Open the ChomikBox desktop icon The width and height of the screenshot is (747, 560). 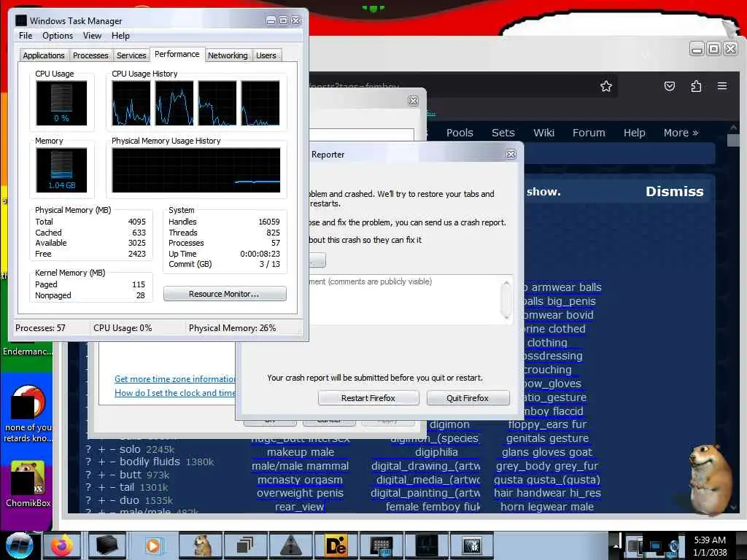[x=28, y=485]
